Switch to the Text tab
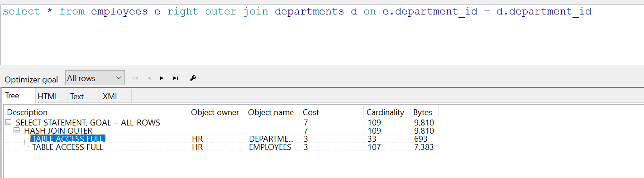644x178 pixels. [x=77, y=96]
